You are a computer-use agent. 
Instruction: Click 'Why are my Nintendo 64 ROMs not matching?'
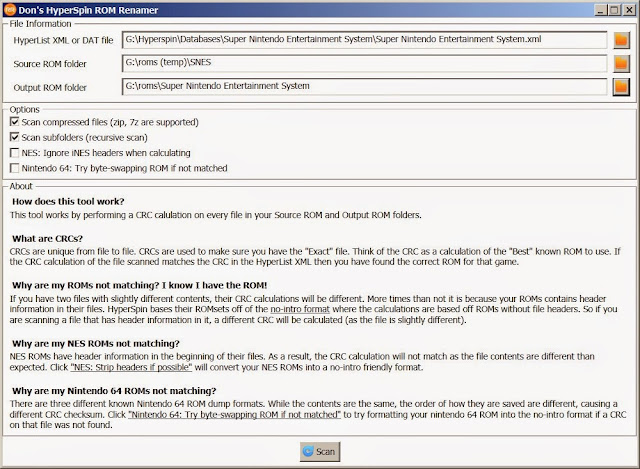[114, 391]
